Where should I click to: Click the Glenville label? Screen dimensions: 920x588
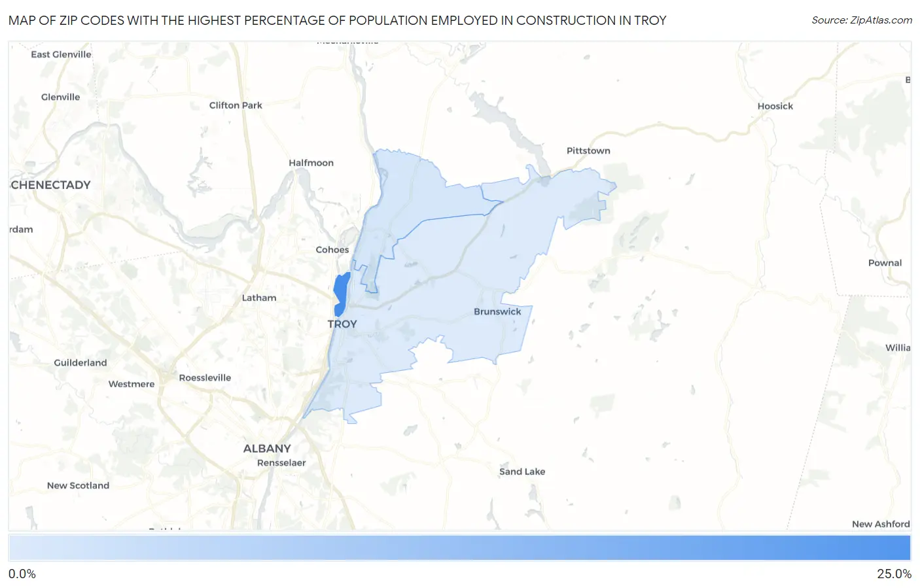(60, 97)
